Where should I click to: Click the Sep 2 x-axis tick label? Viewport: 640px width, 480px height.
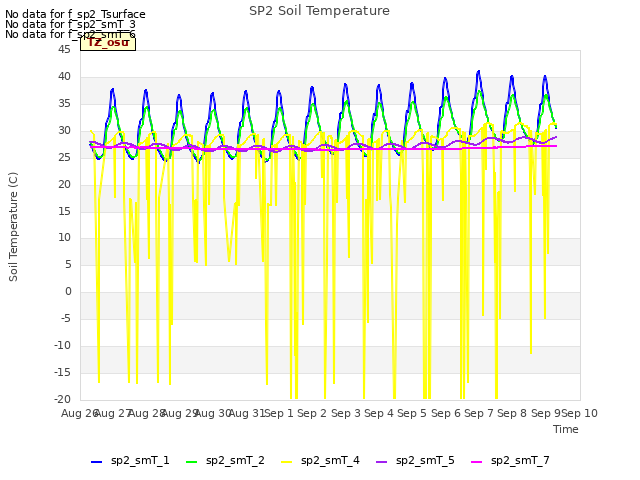pos(312,413)
